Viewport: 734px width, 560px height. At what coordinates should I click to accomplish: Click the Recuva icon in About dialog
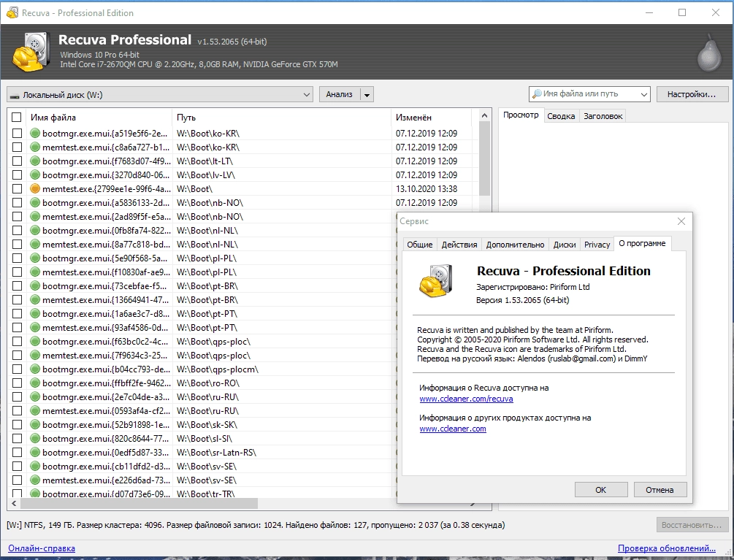436,280
